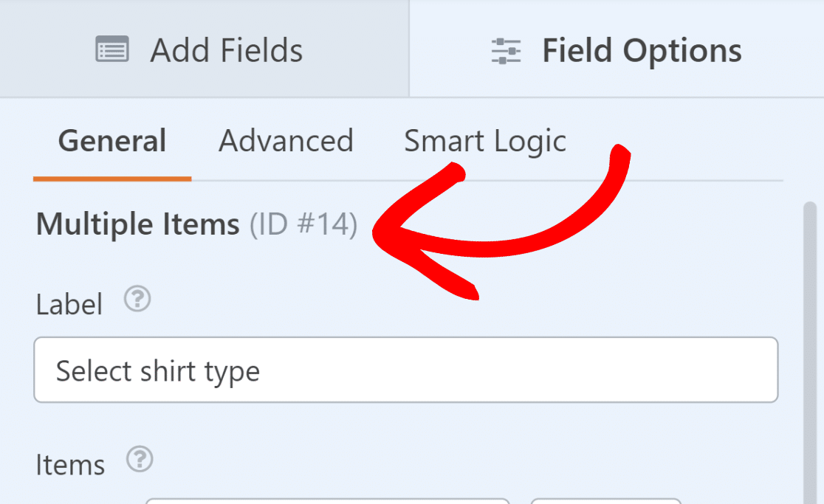Click the Label input containing Select shirt type
The image size is (824, 504).
pyautogui.click(x=405, y=370)
